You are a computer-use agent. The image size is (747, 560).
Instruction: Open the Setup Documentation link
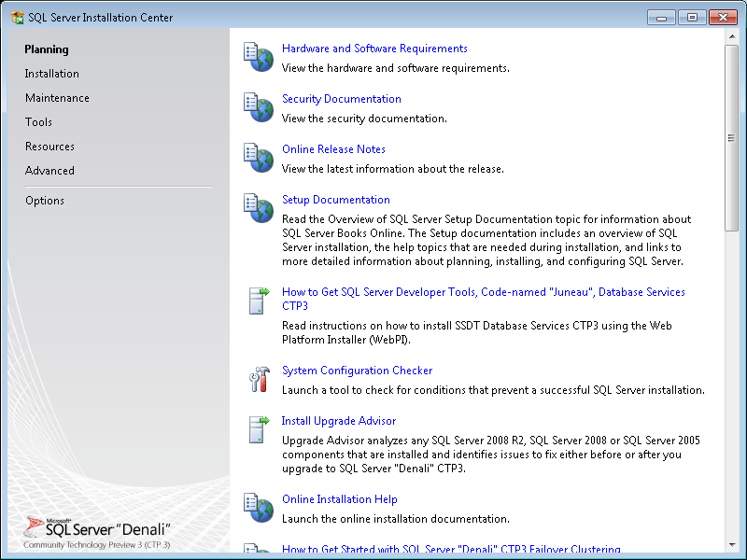[336, 200]
